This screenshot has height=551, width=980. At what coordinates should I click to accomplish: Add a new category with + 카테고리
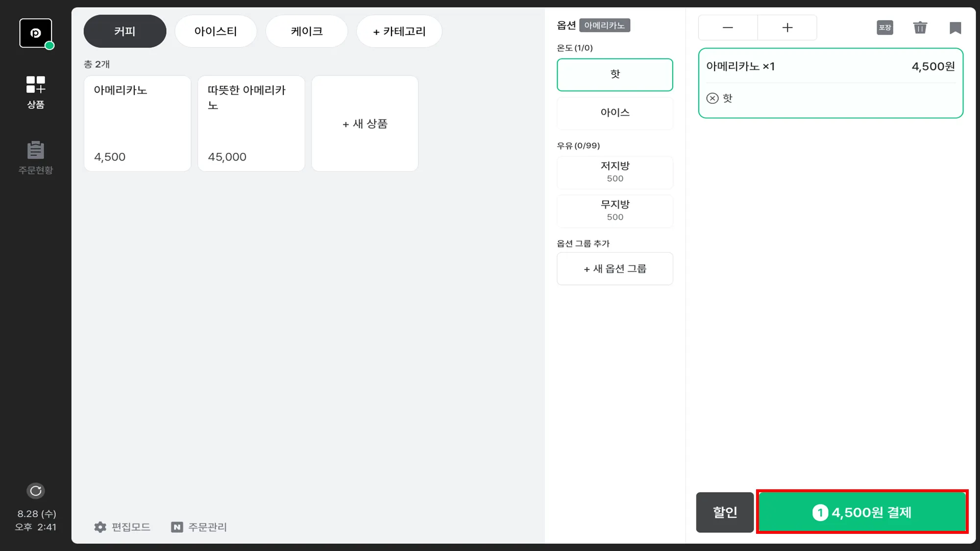point(399,31)
